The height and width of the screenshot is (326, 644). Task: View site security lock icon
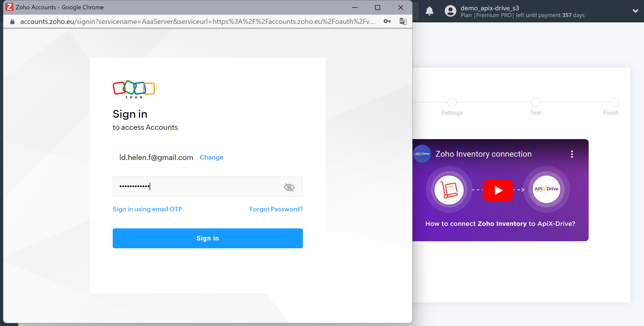pyautogui.click(x=12, y=22)
